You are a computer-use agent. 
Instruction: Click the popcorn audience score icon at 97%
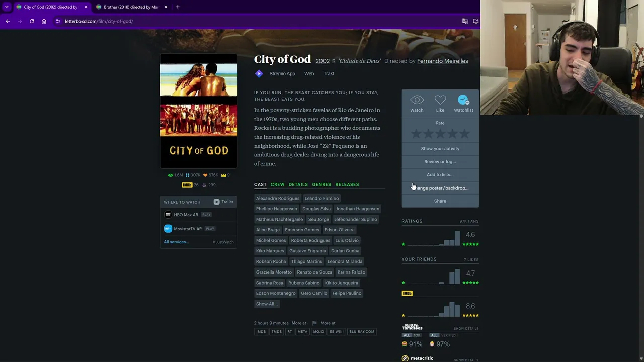coord(432,344)
